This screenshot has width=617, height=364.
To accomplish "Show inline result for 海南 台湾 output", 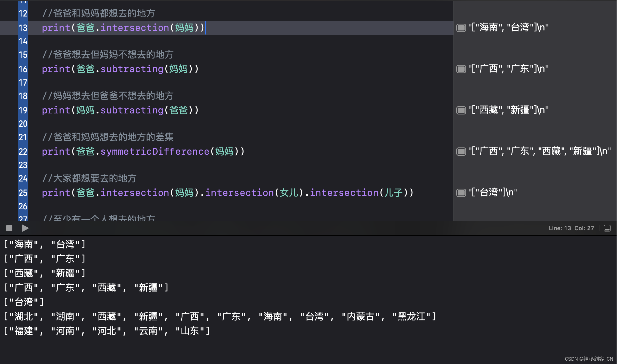I will tap(461, 28).
